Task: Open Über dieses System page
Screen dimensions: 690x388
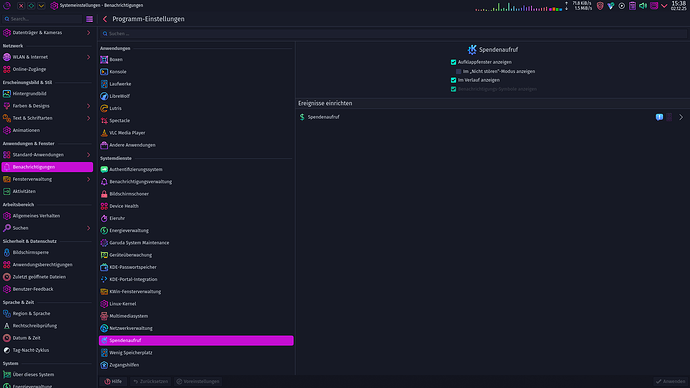Action: 47,375
